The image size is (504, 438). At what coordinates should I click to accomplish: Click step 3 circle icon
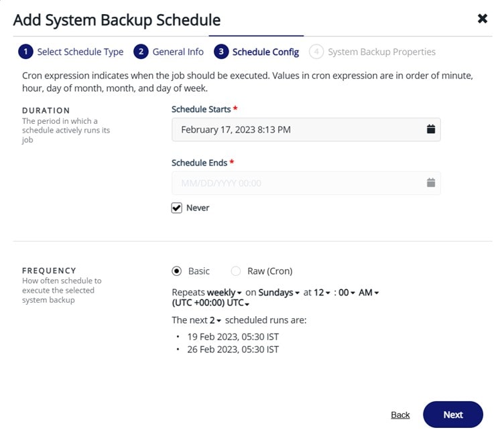pos(220,52)
